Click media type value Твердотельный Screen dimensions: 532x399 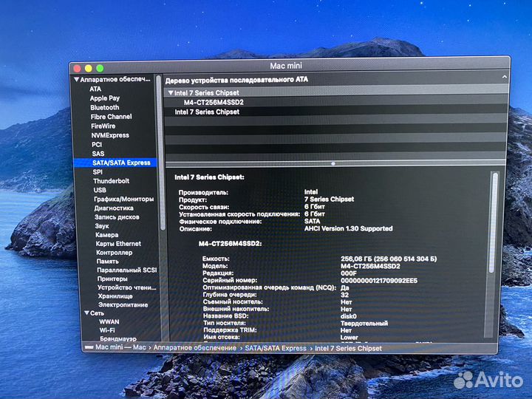click(364, 324)
